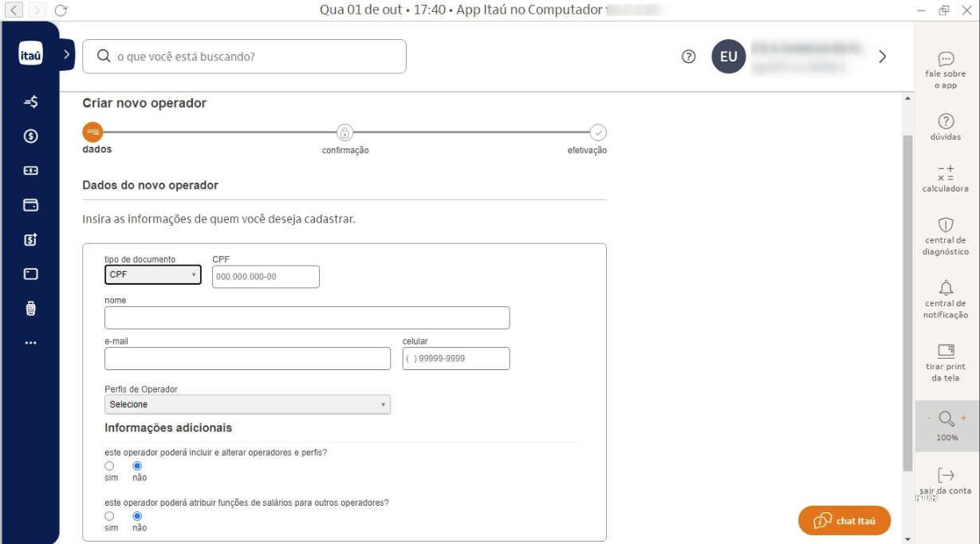The height and width of the screenshot is (544, 980).
Task: Expand the left sidebar menu chevron
Action: coord(67,54)
